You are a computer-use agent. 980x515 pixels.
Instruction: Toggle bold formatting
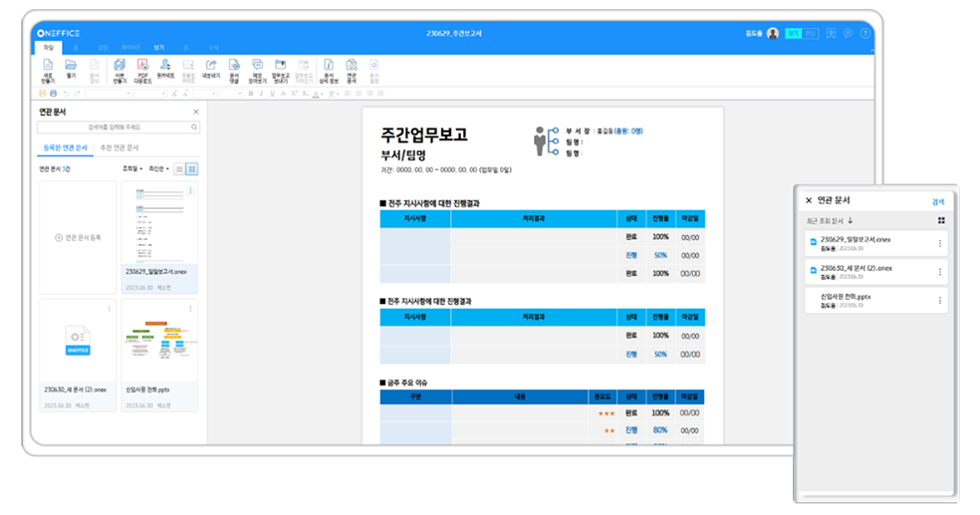(250, 94)
